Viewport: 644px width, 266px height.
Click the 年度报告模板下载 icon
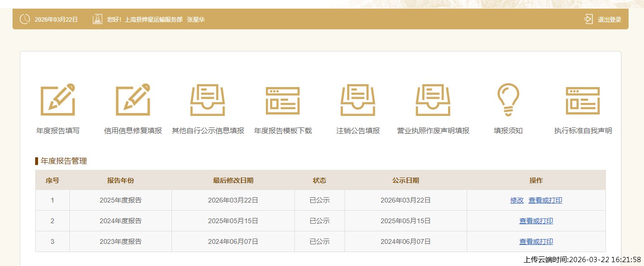tap(283, 100)
